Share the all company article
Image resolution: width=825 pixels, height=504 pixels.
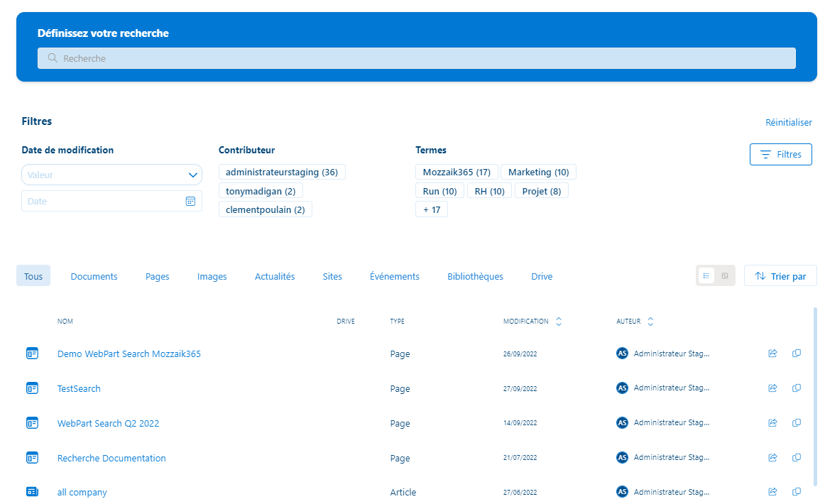tap(772, 491)
